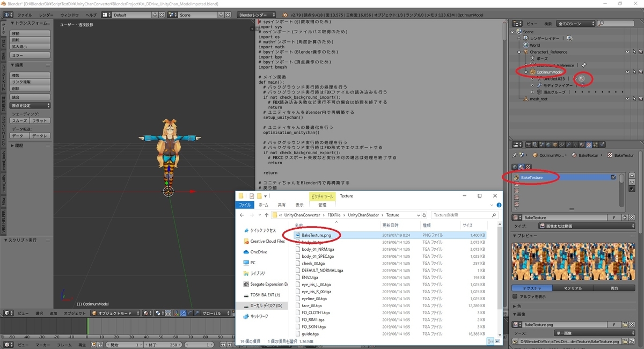This screenshot has height=349, width=644.
Task: Pin the properties context with pin icon
Action: [515, 155]
